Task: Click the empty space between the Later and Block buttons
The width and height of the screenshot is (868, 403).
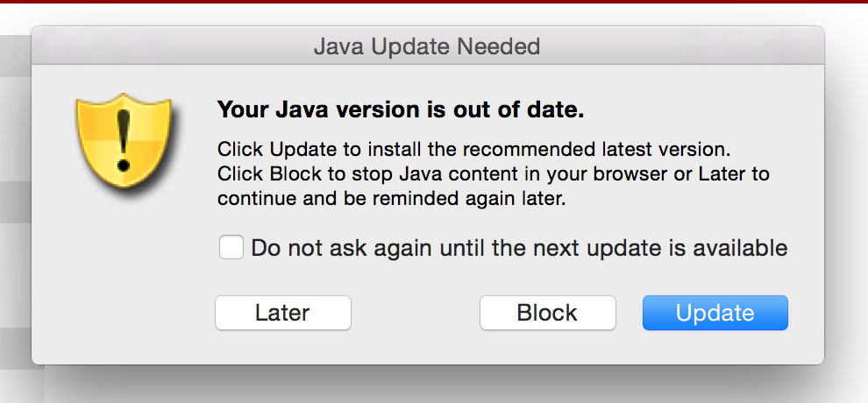Action: [x=415, y=313]
